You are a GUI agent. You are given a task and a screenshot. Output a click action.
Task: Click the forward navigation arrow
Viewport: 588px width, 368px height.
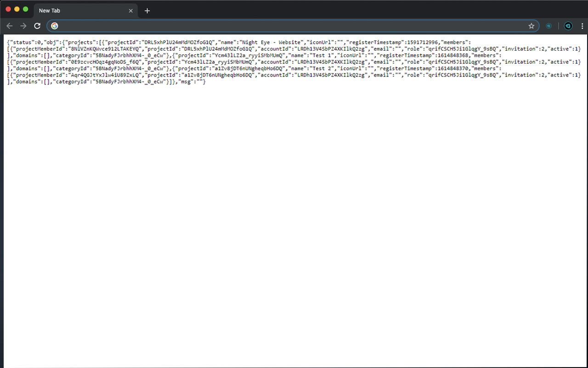point(23,26)
